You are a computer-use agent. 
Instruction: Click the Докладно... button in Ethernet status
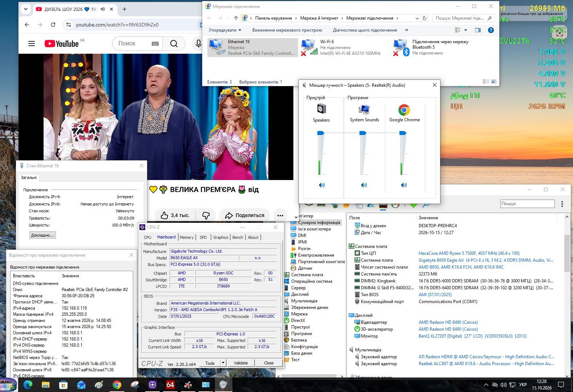click(42, 235)
